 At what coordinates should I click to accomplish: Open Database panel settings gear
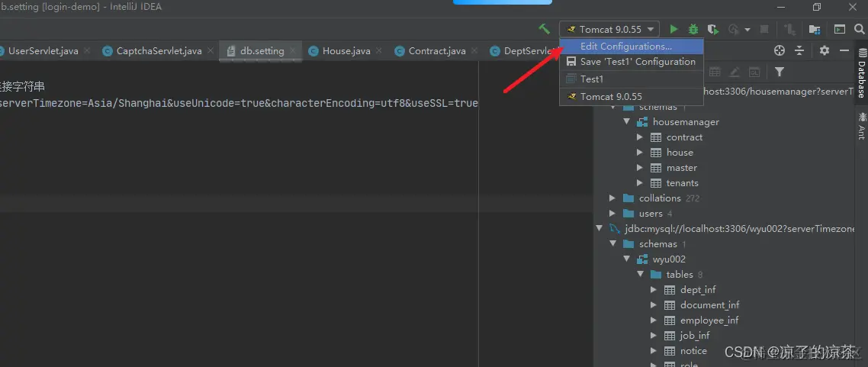pyautogui.click(x=825, y=50)
